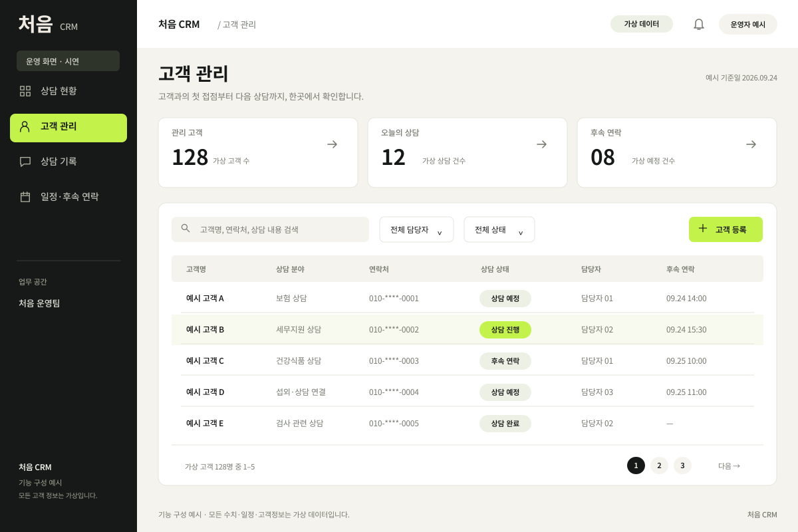Click the 상담 상태 column header
This screenshot has height=532, width=798.
[495, 269]
